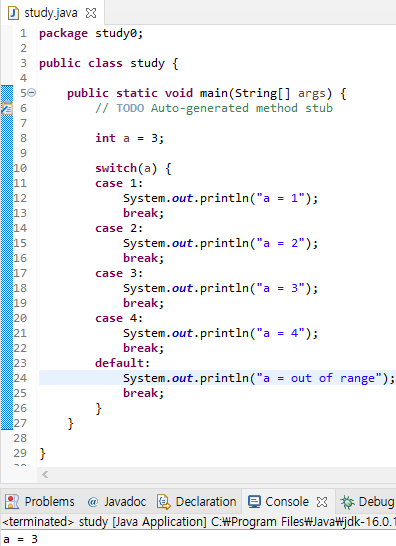The height and width of the screenshot is (546, 396).
Task: Click the console output 'a = 3'
Action: click(x=20, y=539)
